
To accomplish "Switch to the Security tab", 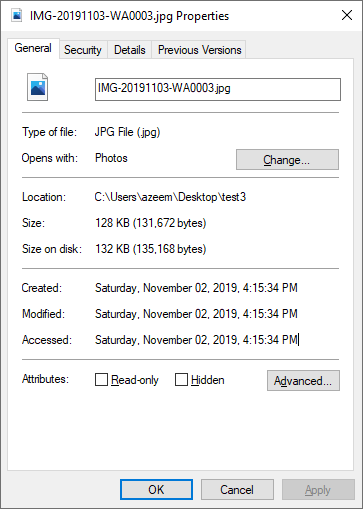I will point(83,50).
